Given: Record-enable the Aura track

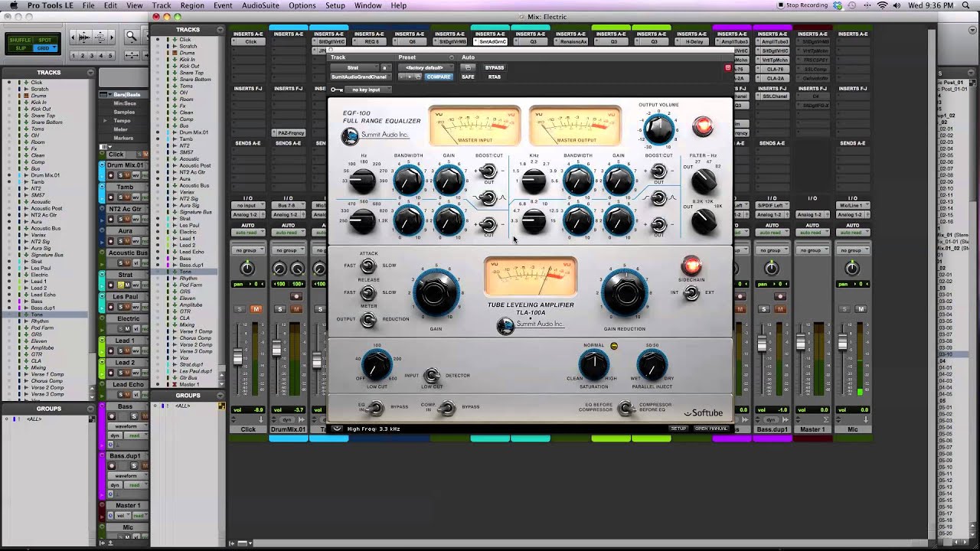Looking at the screenshot, I should tap(112, 240).
